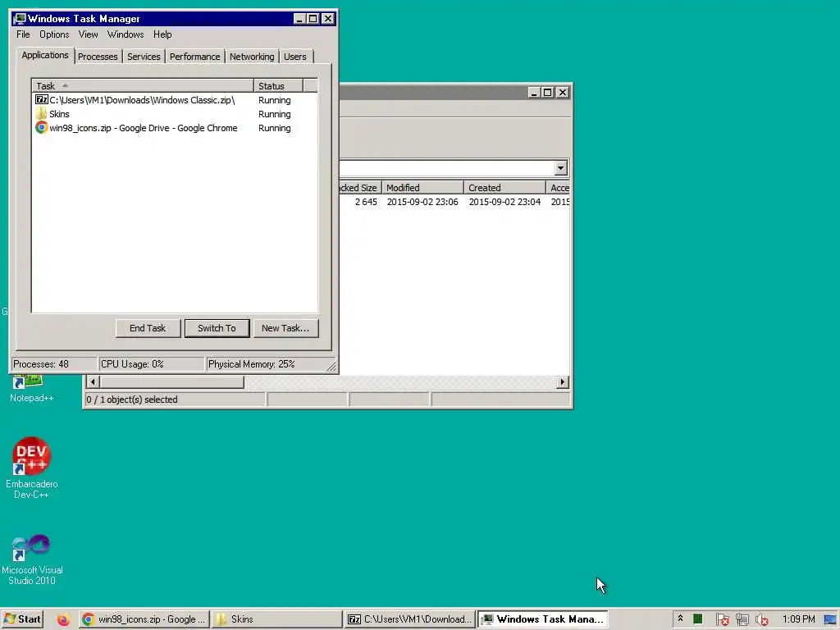The height and width of the screenshot is (630, 840).
Task: Click the Processes: 48 status bar entry
Action: tap(53, 364)
